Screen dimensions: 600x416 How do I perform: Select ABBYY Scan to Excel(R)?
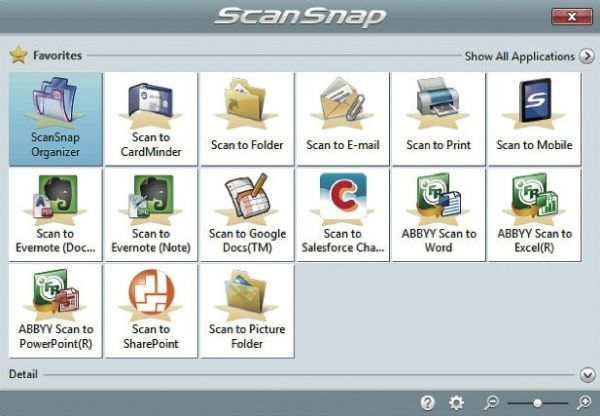(x=535, y=215)
